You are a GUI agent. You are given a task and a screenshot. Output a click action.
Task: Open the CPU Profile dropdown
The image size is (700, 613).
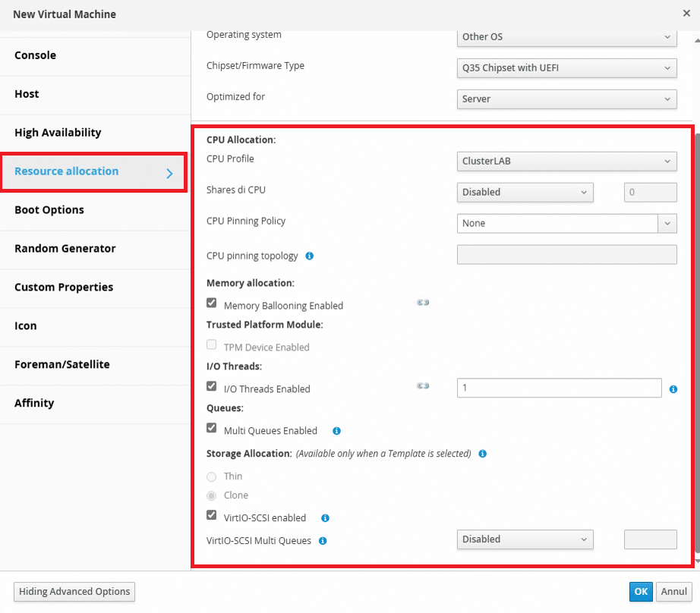566,161
